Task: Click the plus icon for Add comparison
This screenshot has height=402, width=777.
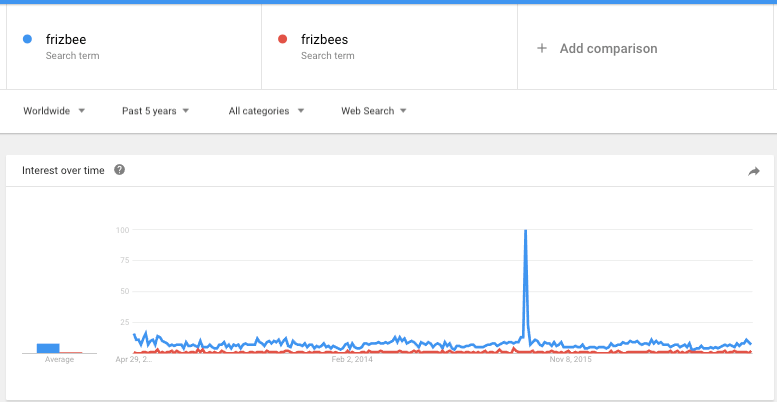Action: click(542, 48)
